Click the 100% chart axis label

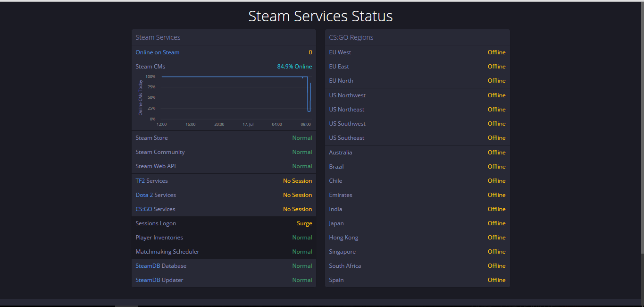(151, 77)
